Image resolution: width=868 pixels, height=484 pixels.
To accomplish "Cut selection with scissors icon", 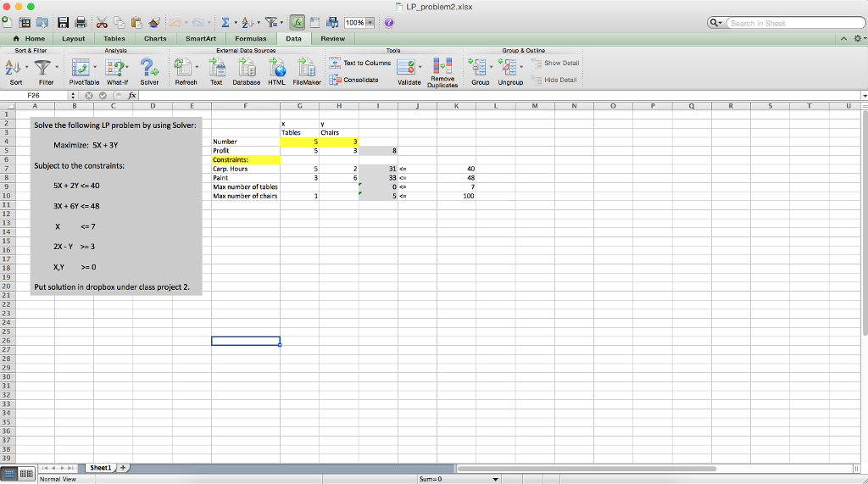I will coord(102,23).
